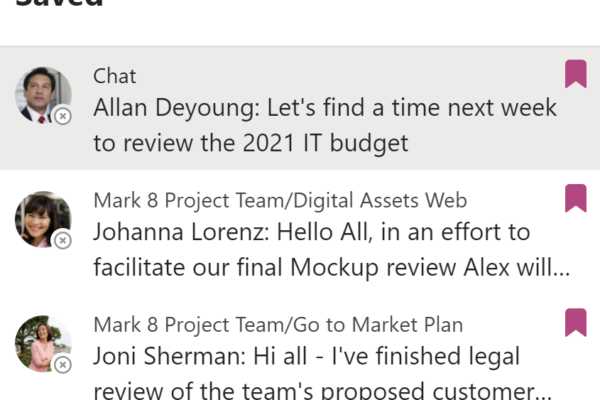Open Mark 8 Project Team/Go to Market Plan
The image size is (600, 400).
(278, 325)
